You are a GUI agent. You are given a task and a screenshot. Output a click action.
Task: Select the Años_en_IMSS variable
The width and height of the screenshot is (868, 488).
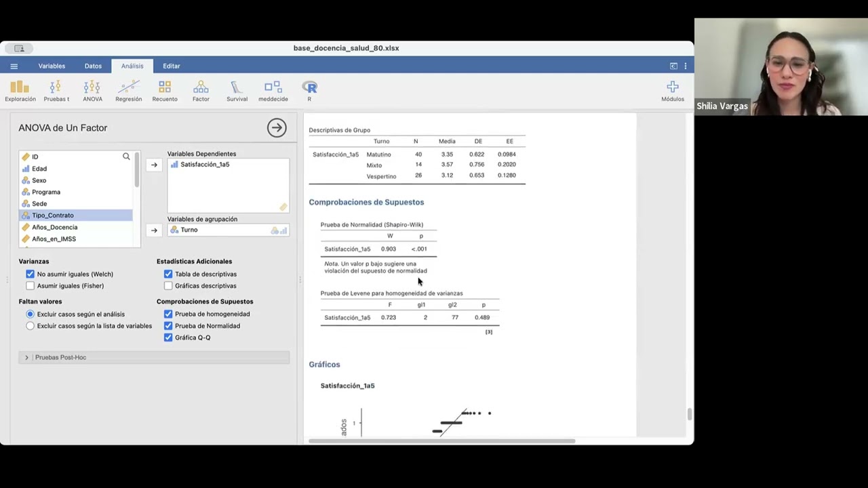tap(76, 239)
